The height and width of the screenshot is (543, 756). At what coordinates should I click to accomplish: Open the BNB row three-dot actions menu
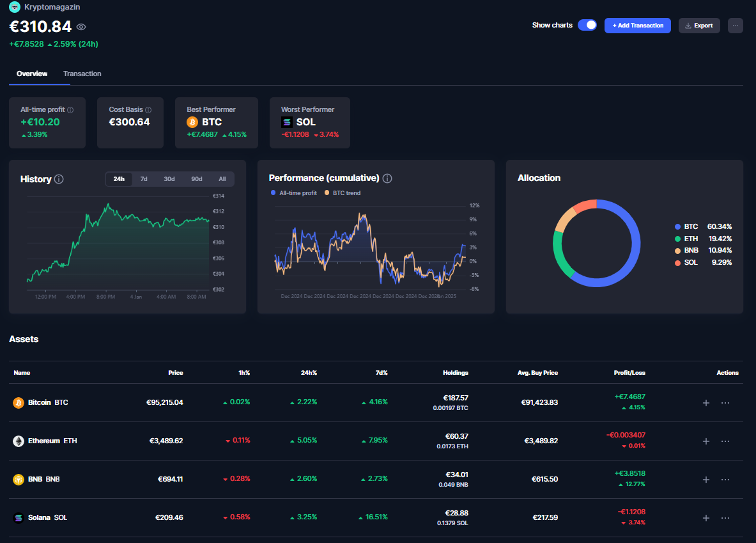(x=725, y=480)
